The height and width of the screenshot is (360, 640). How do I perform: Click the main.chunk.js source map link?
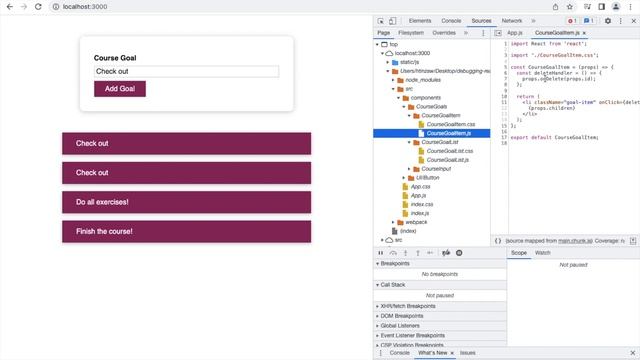[575, 241]
